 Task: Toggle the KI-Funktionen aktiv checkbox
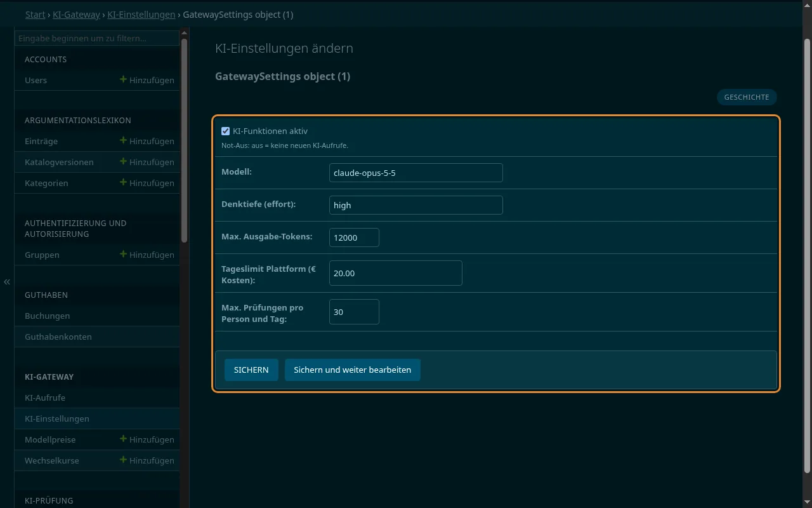(225, 131)
